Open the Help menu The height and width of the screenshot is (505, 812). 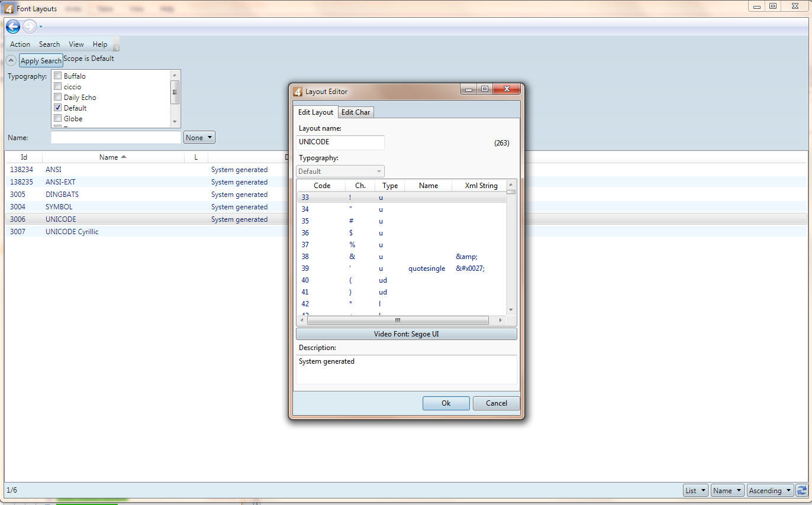tap(100, 44)
